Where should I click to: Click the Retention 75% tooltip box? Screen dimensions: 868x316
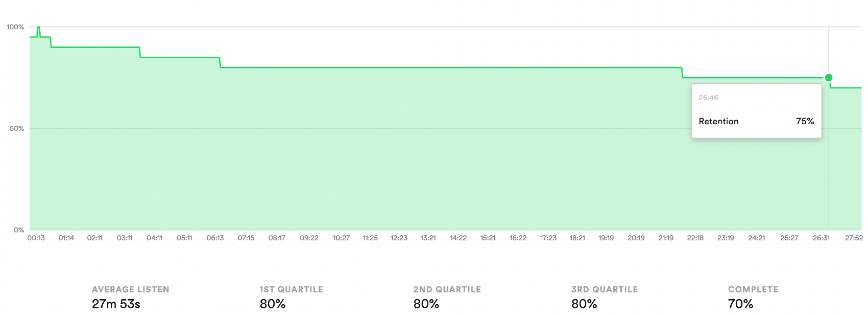(x=756, y=111)
